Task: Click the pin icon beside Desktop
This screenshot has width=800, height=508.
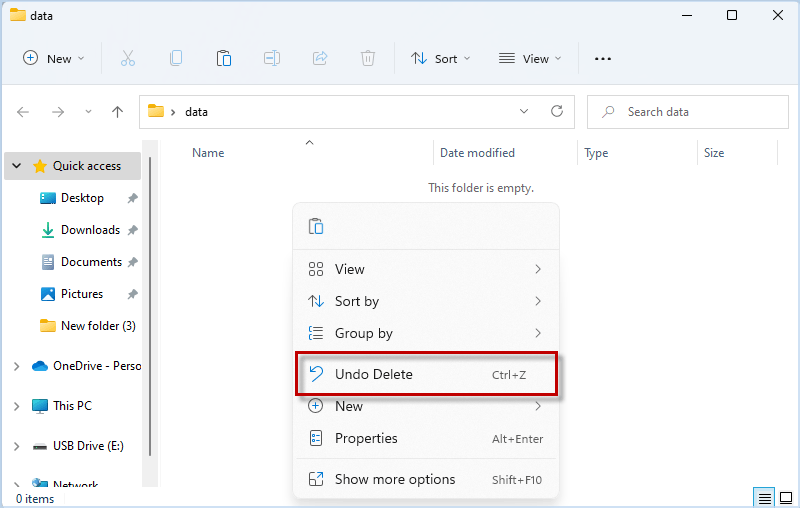Action: (x=133, y=198)
